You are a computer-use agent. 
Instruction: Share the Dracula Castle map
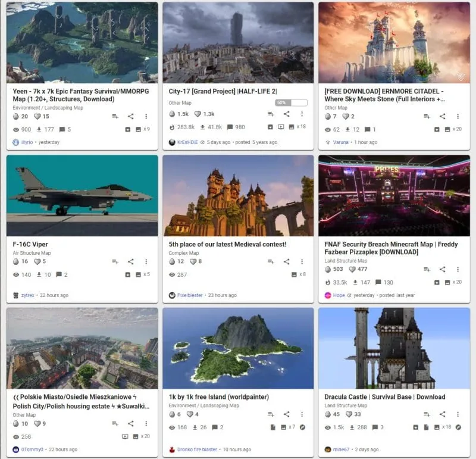(443, 414)
